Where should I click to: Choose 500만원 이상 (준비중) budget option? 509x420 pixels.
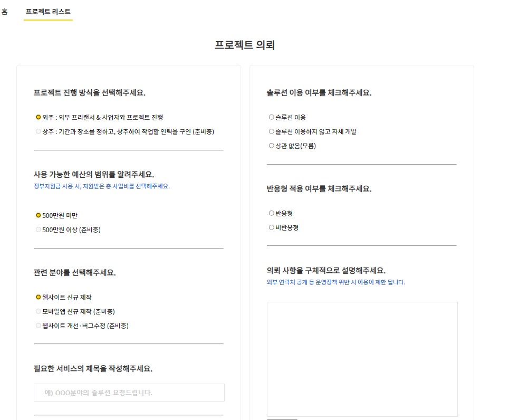[39, 230]
